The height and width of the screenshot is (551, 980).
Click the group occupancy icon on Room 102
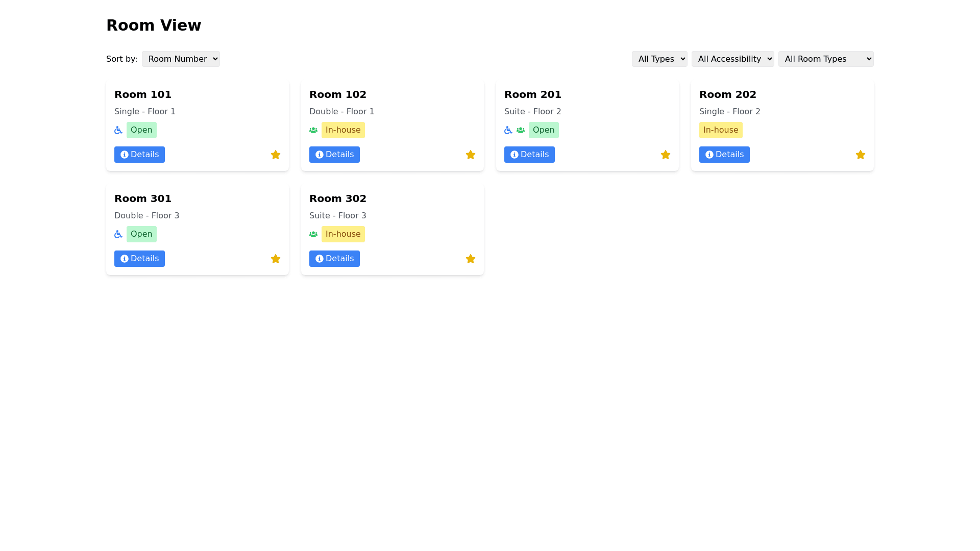tap(313, 130)
